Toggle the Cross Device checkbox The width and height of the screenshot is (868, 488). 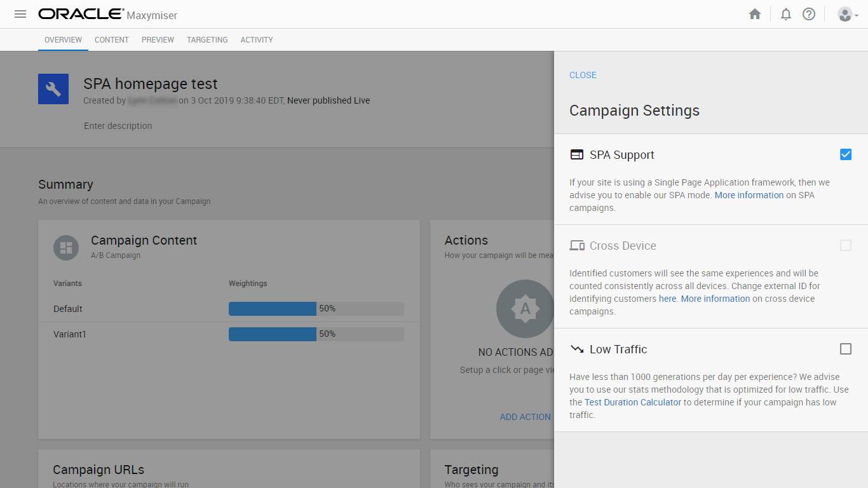[846, 245]
